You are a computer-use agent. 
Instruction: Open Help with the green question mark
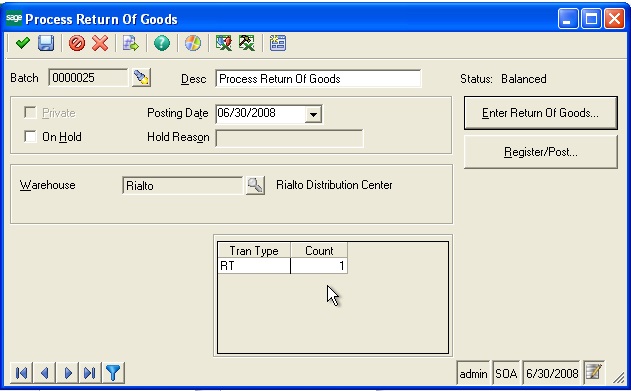pos(162,43)
